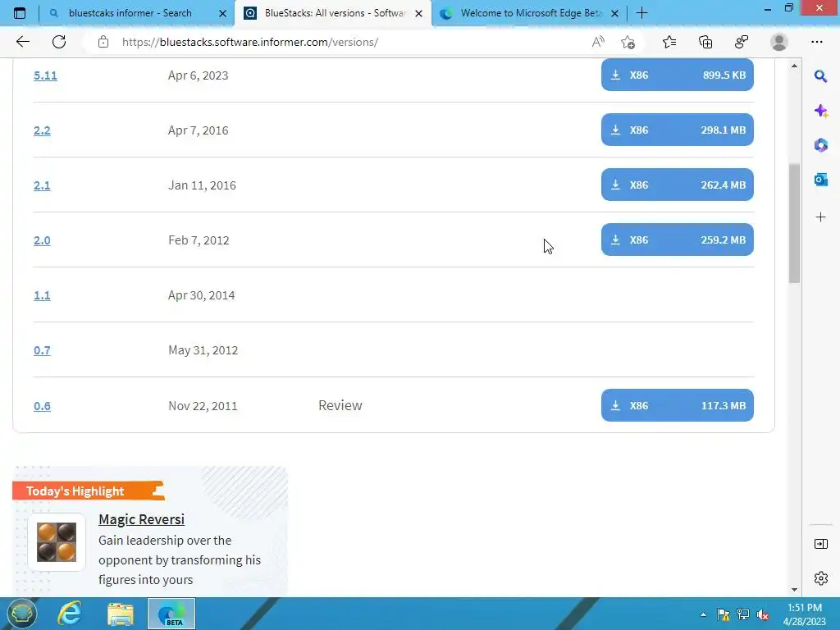Download X86 298.1 MB for version 2.2

(x=677, y=130)
